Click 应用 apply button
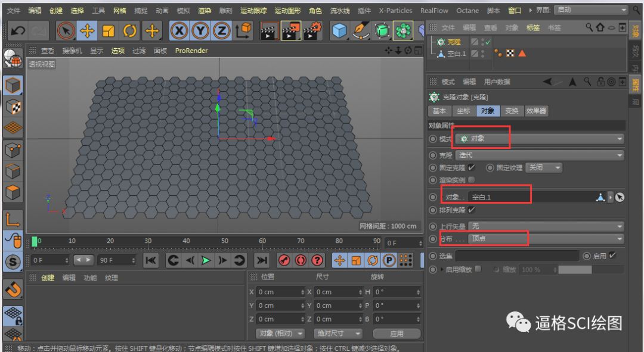The image size is (644, 352). [x=397, y=334]
